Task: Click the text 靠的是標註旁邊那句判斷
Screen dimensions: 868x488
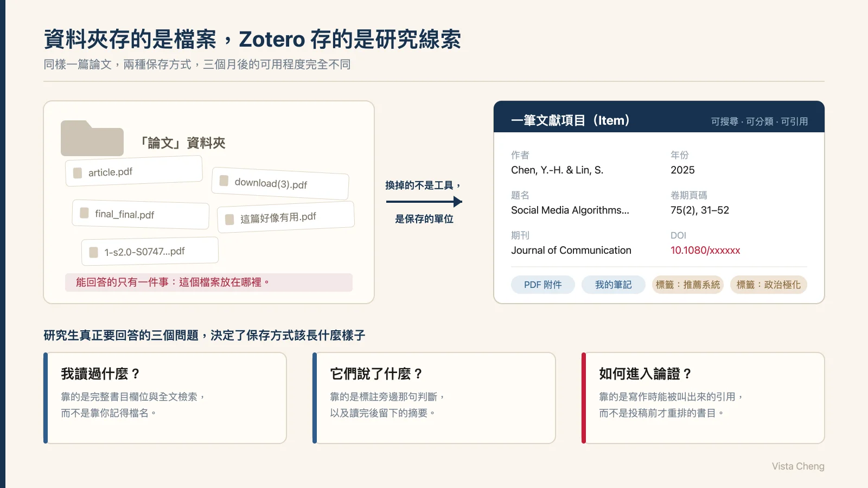Action: (x=387, y=397)
